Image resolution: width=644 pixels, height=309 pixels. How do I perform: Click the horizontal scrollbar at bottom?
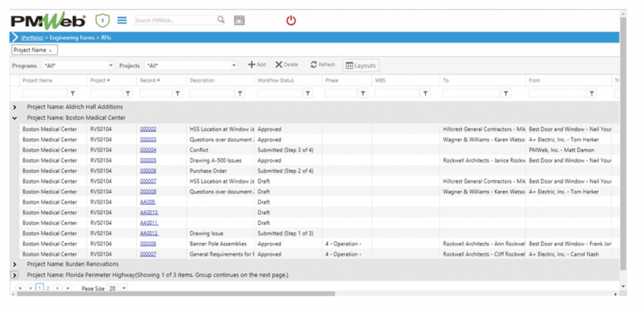click(x=176, y=294)
